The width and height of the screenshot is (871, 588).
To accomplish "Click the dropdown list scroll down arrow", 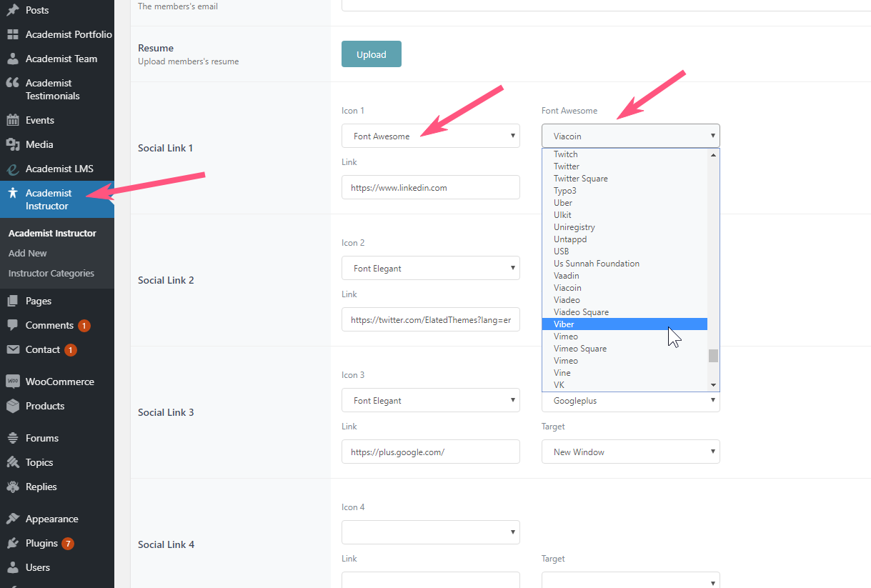I will 713,385.
